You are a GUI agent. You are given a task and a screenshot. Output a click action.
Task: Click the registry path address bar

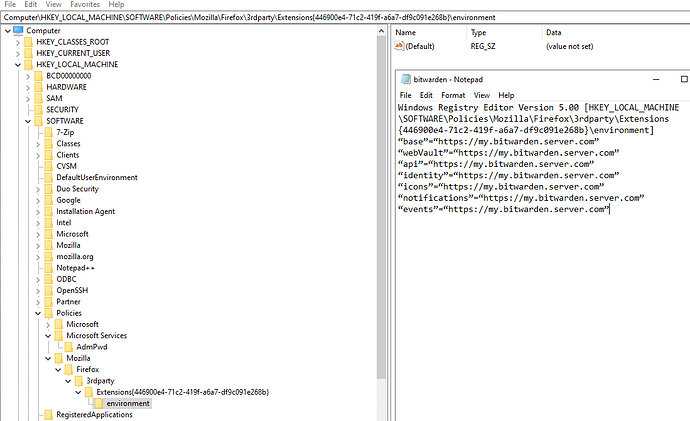pos(345,18)
